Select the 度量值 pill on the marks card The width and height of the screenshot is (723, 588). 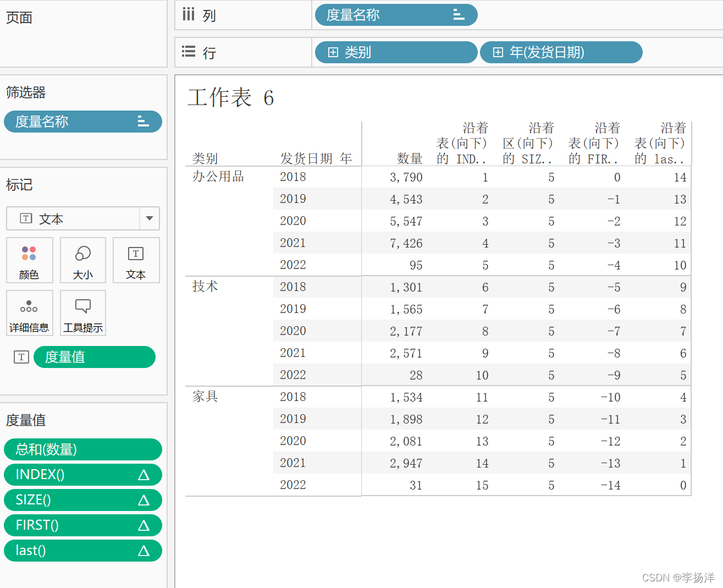pyautogui.click(x=95, y=357)
